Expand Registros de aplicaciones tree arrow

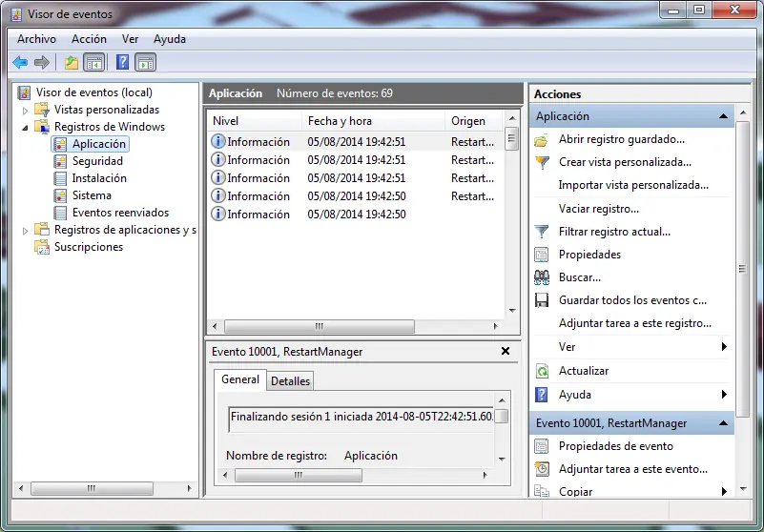26,231
